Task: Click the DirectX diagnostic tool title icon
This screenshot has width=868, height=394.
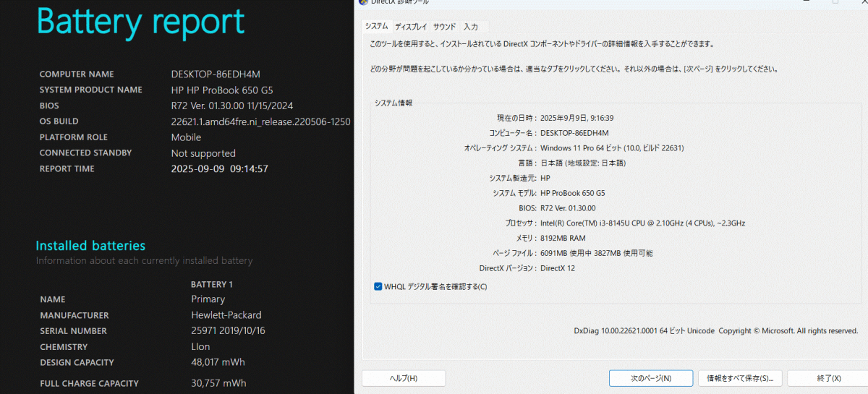Action: [363, 2]
